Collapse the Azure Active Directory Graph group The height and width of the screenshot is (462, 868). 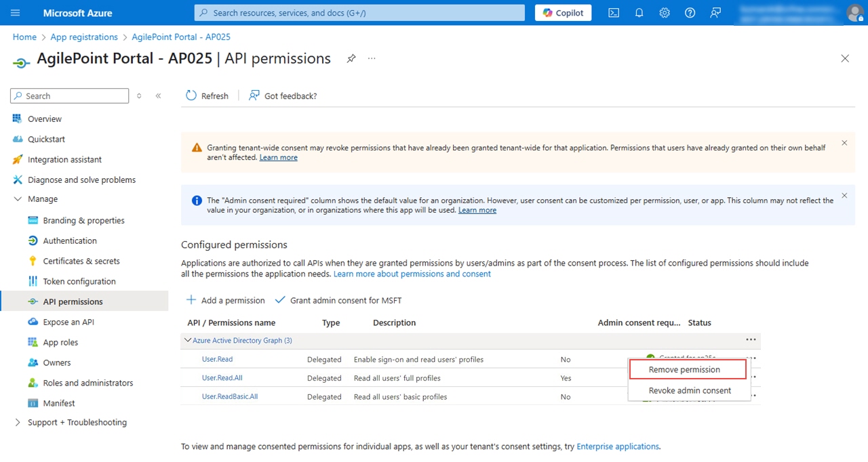point(188,340)
